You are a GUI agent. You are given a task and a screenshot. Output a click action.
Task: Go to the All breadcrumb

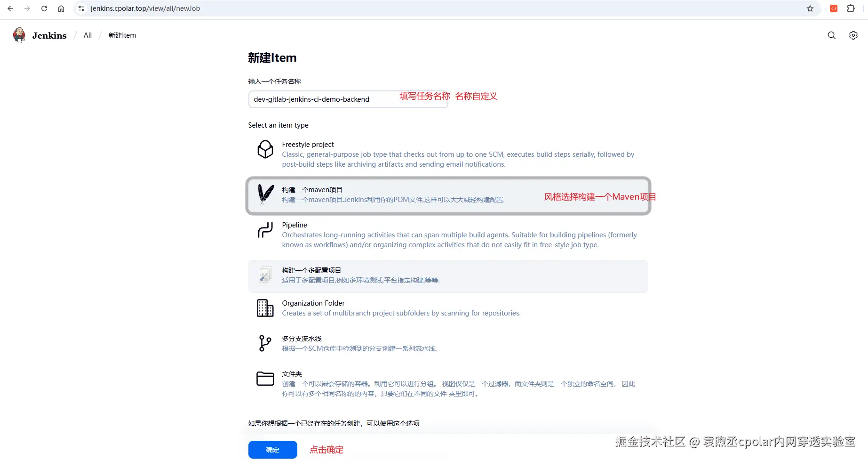[88, 35]
